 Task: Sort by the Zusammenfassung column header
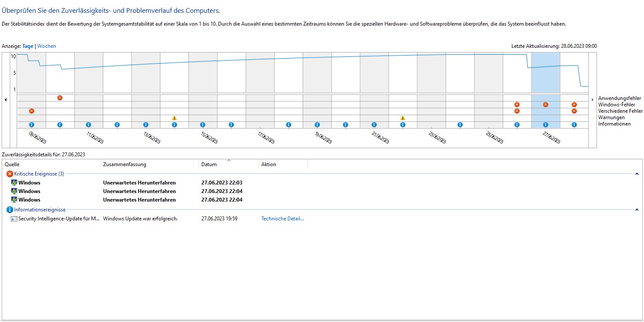149,164
